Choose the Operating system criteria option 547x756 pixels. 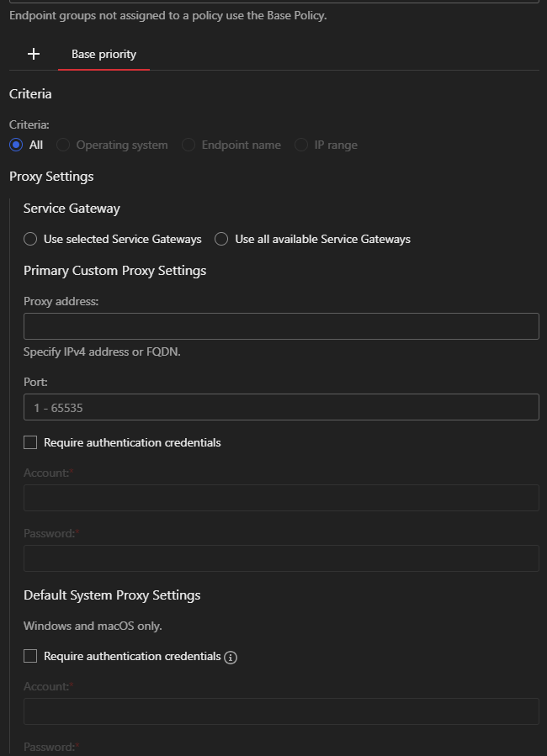(x=63, y=145)
